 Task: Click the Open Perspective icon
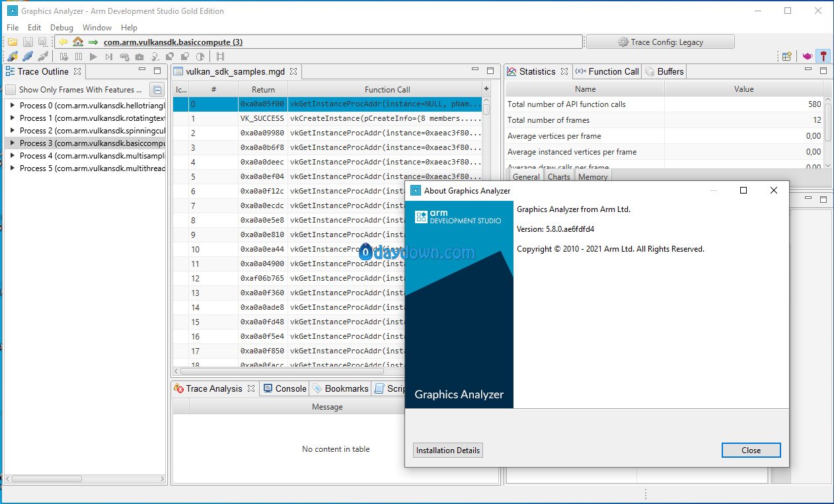(x=787, y=57)
